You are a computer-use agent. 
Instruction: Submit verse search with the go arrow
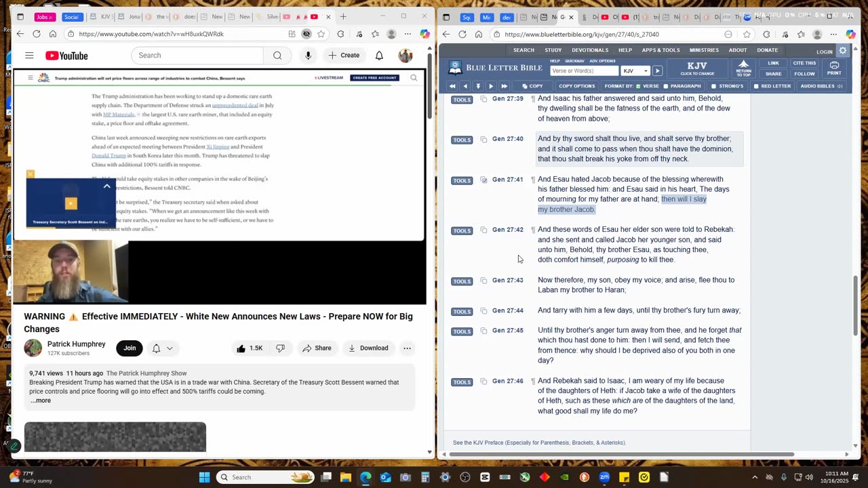point(657,70)
